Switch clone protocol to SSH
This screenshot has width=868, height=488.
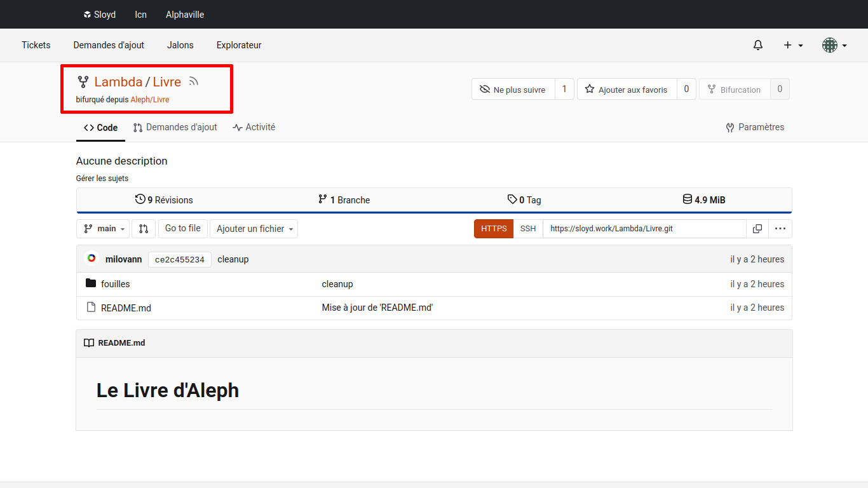click(527, 229)
